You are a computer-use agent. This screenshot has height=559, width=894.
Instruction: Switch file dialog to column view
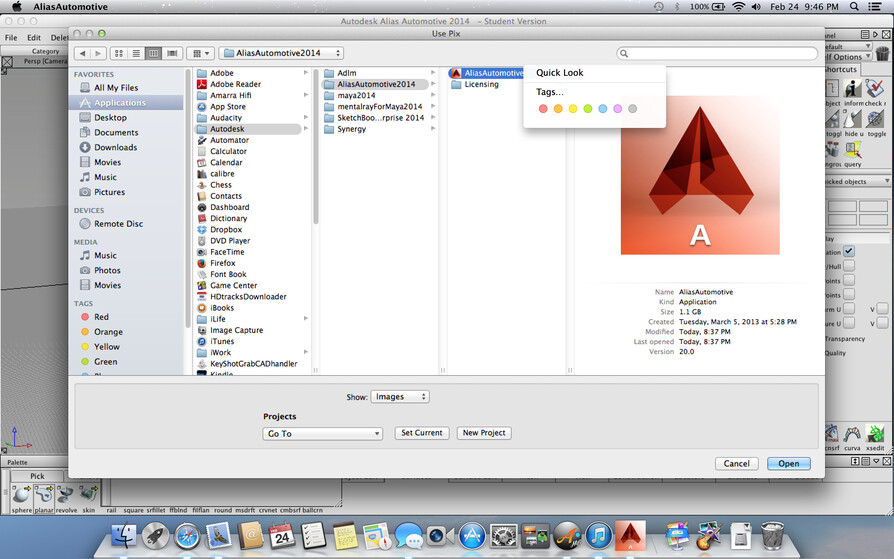pyautogui.click(x=153, y=53)
